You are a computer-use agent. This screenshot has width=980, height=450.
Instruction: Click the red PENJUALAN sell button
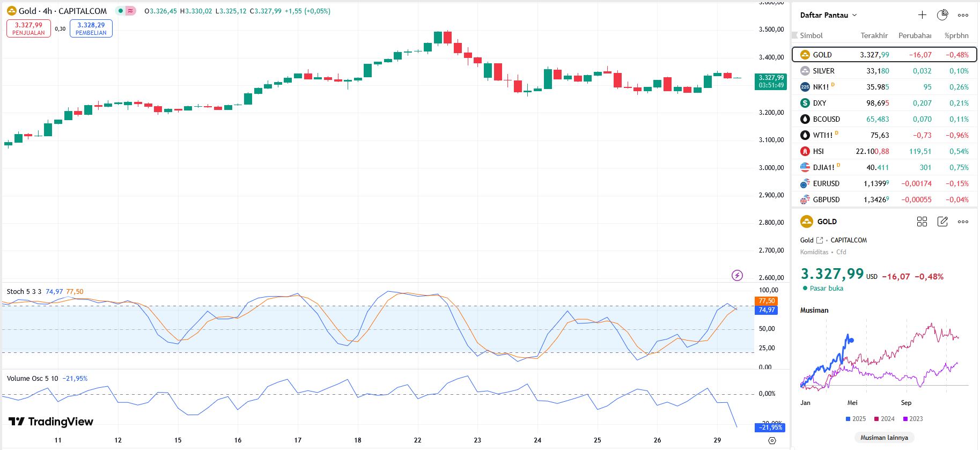(x=28, y=28)
